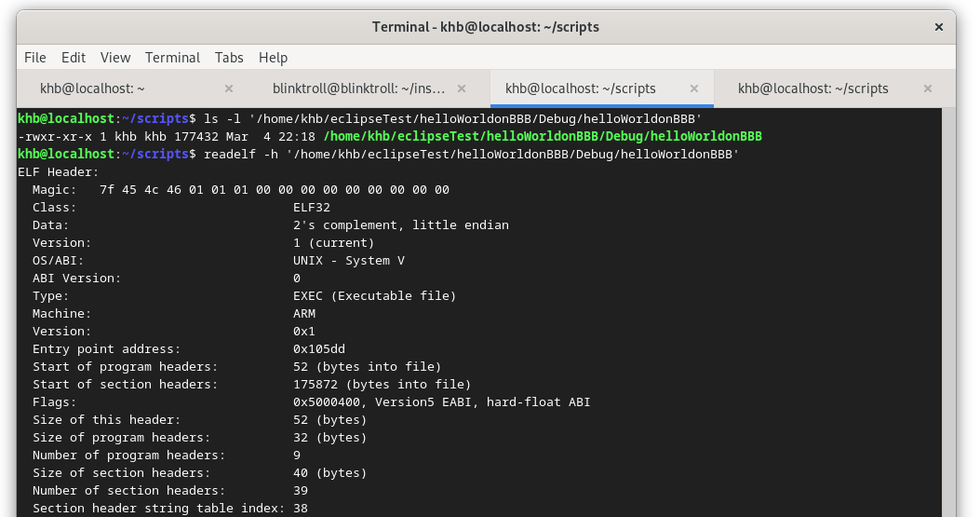Click the Data value "2's complement, little endian"
This screenshot has width=980, height=517.
400,224
